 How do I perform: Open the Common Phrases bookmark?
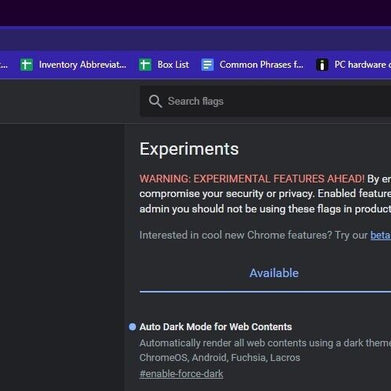[x=252, y=64]
